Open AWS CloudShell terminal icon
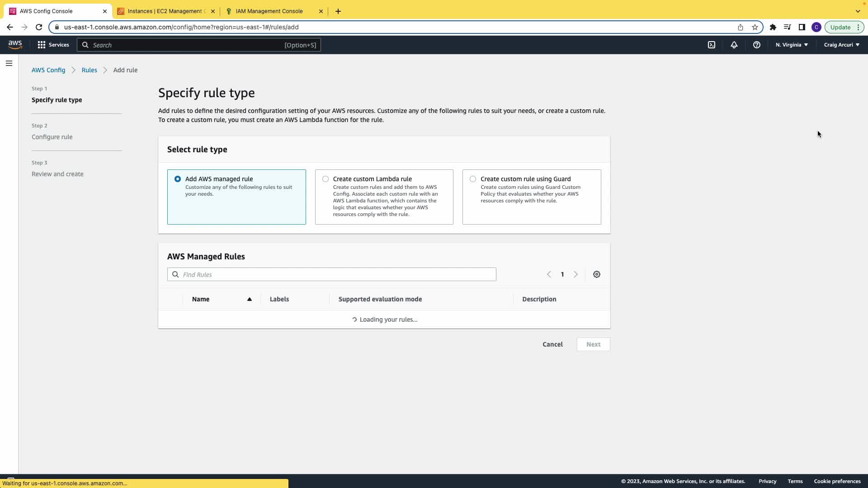The width and height of the screenshot is (868, 488). 712,45
